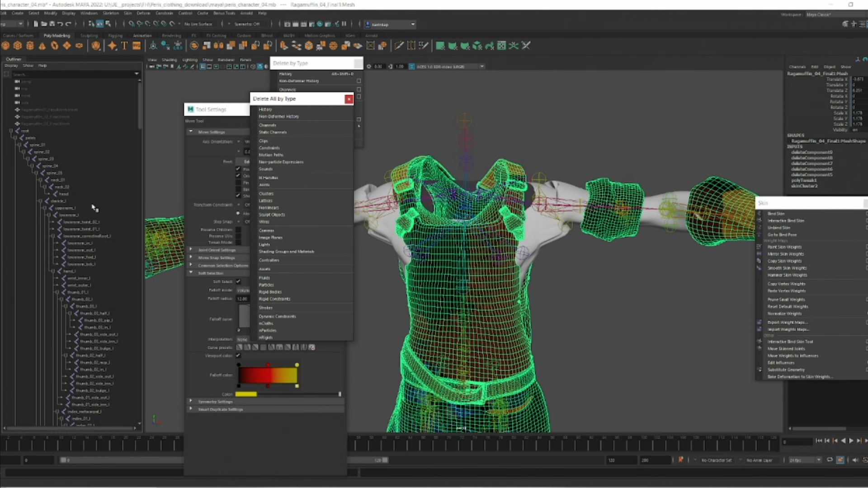
Task: Expand the Move Snap Settings section
Action: point(191,257)
